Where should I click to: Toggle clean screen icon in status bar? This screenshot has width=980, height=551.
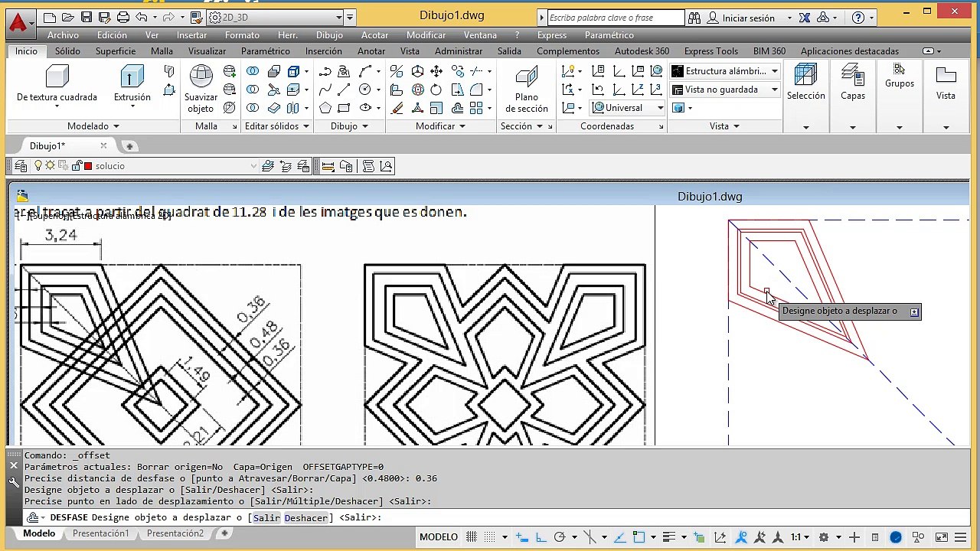(x=942, y=537)
